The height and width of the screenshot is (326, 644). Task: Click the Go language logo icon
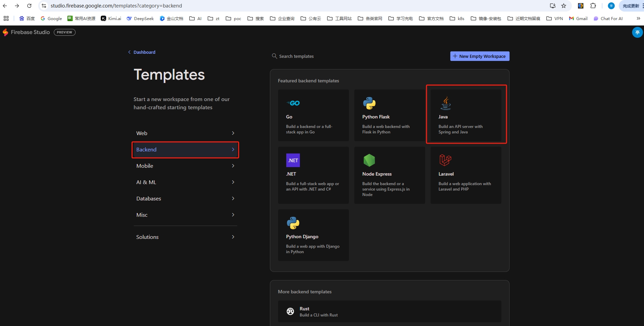point(293,103)
